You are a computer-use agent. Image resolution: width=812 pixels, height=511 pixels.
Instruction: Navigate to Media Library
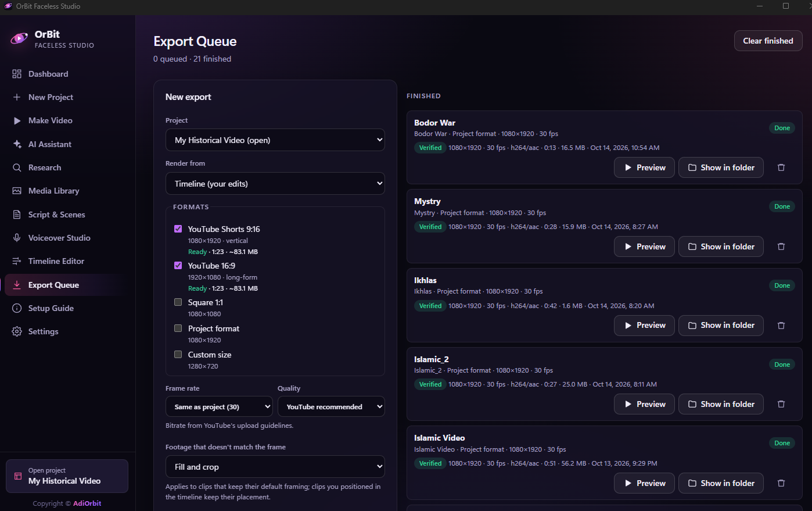click(x=67, y=191)
